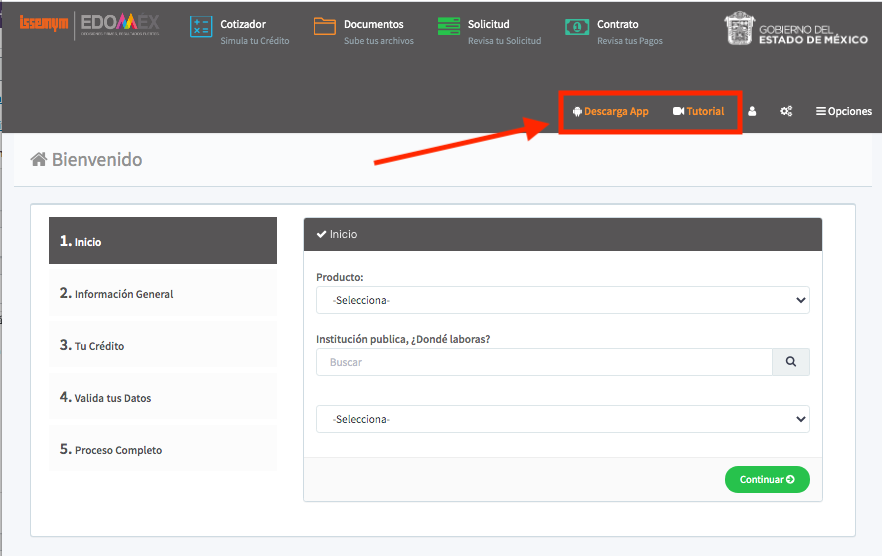Type in the institution Buscar field

click(x=544, y=362)
